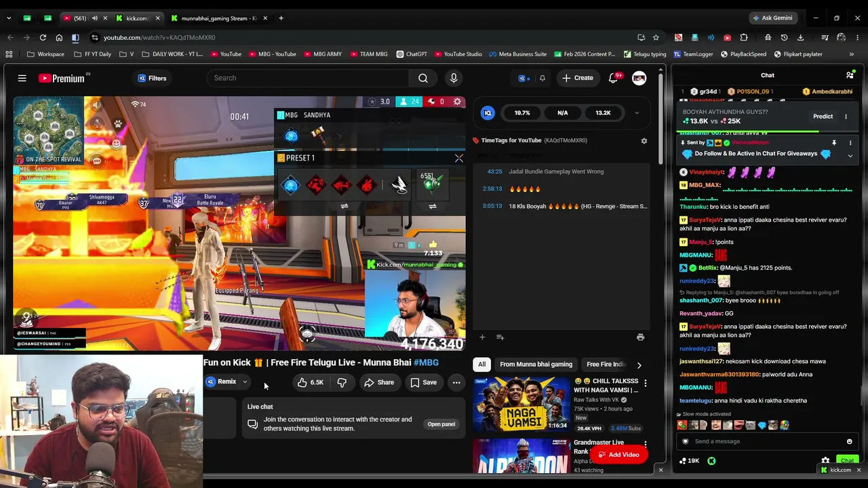Open more actions menu beside Save

[456, 382]
